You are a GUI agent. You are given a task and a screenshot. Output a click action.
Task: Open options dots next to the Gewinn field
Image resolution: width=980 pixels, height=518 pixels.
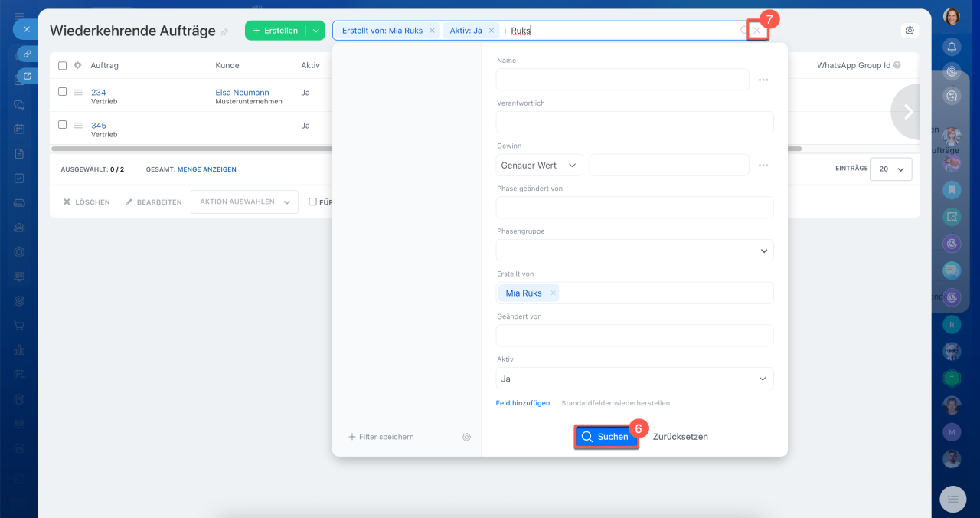[763, 166]
